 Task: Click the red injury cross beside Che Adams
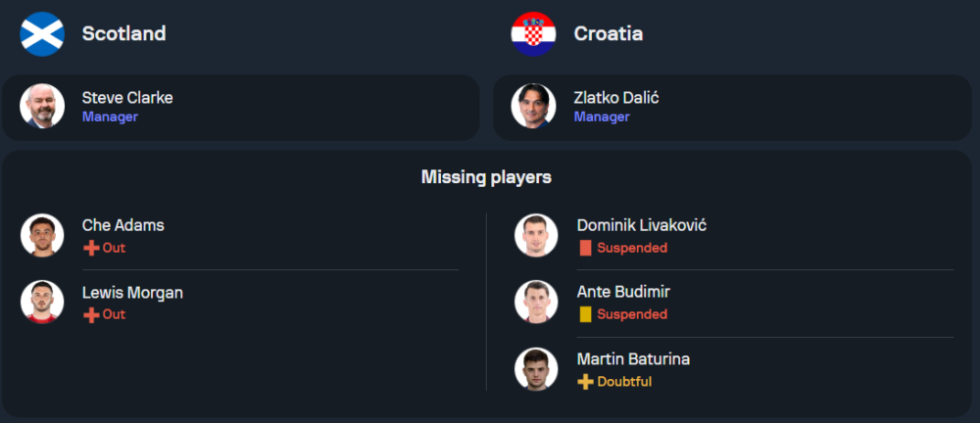[91, 248]
